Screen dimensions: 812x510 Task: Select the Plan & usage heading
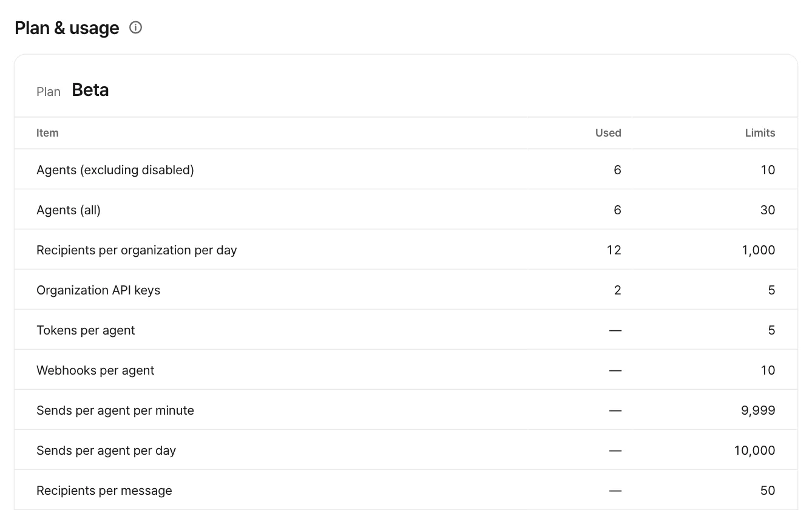coord(67,28)
